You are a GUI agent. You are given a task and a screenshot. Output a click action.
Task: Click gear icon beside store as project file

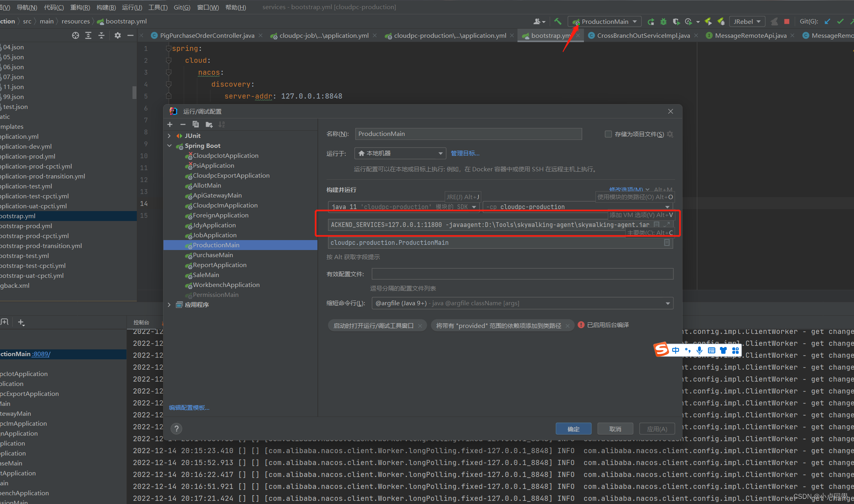click(670, 134)
